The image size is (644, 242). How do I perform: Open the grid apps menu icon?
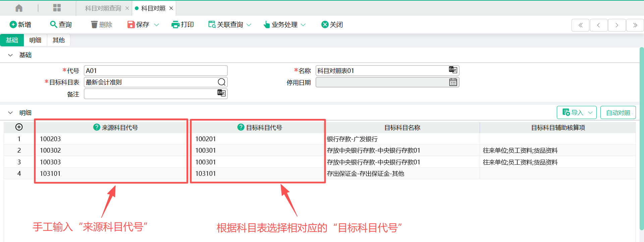point(57,8)
